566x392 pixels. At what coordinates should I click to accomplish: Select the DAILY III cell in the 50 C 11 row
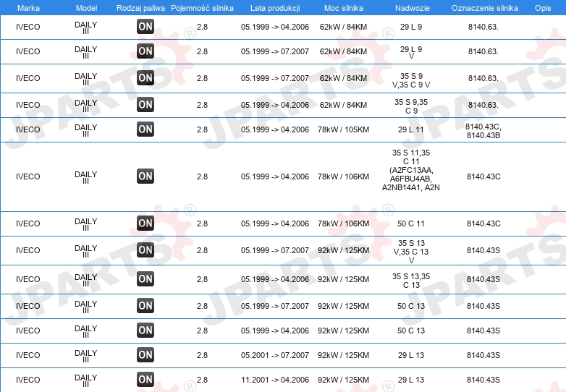(x=86, y=224)
